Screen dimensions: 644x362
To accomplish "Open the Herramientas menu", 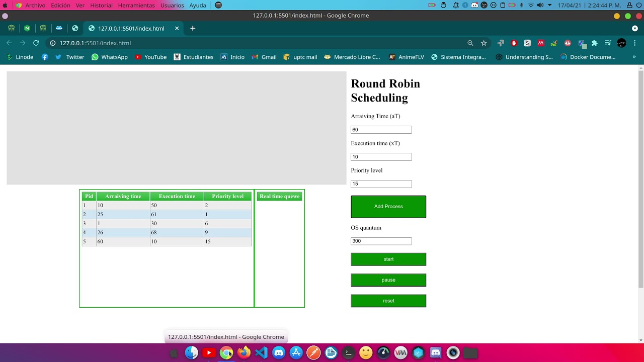I will (x=136, y=5).
